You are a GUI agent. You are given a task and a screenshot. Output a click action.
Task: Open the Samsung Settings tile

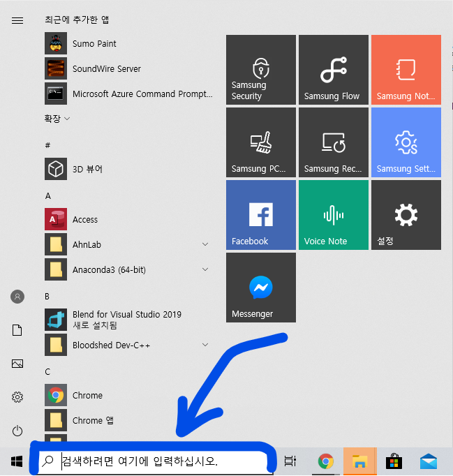point(406,142)
